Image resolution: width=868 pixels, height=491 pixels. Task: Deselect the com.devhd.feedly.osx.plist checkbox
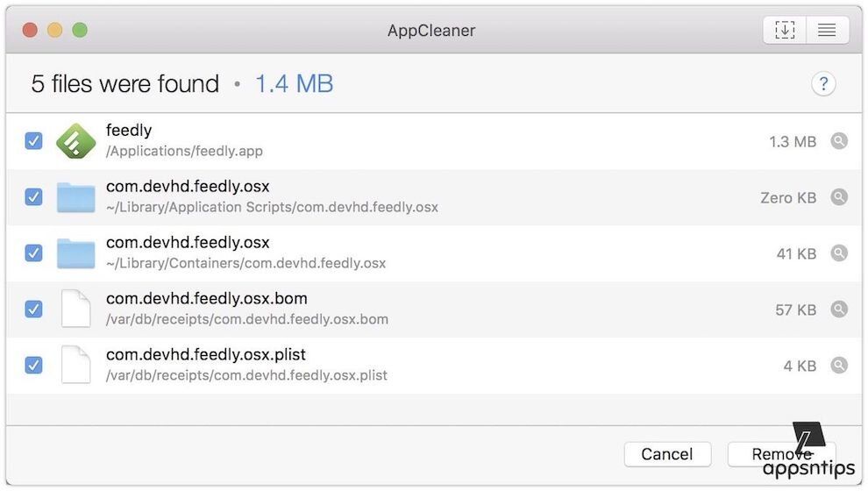click(x=33, y=366)
